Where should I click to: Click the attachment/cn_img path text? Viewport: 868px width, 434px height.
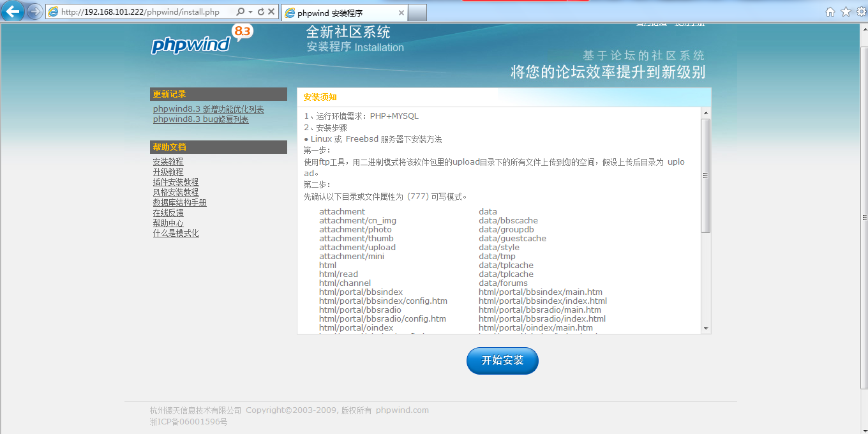click(357, 221)
